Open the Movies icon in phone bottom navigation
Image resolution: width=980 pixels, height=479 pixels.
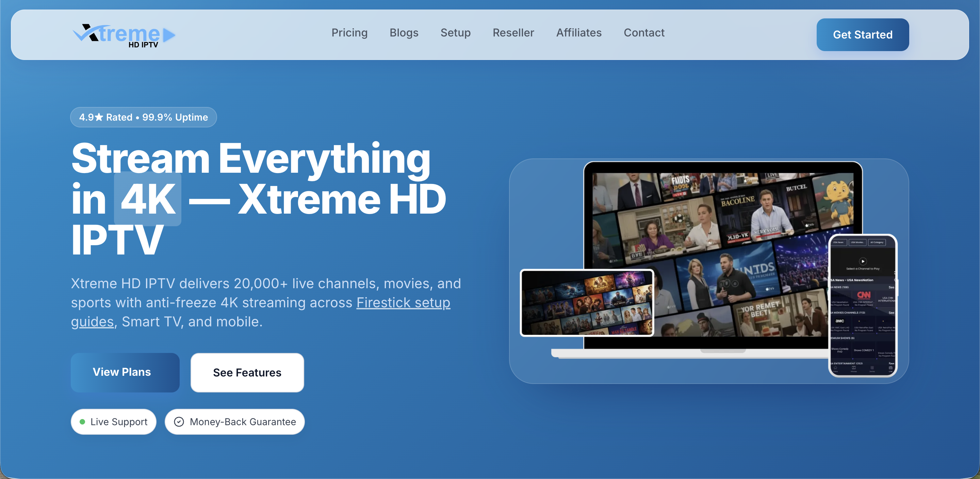coord(853,368)
